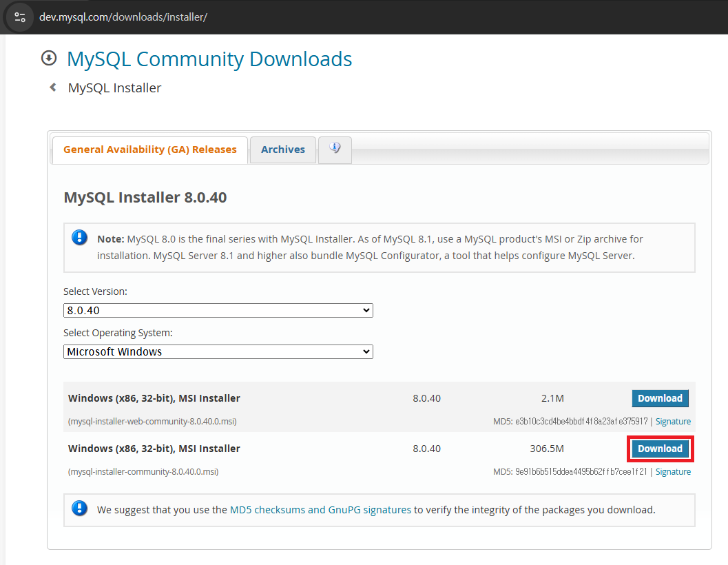Select General Availability (GA) Releases tab
The width and height of the screenshot is (728, 565).
[150, 150]
